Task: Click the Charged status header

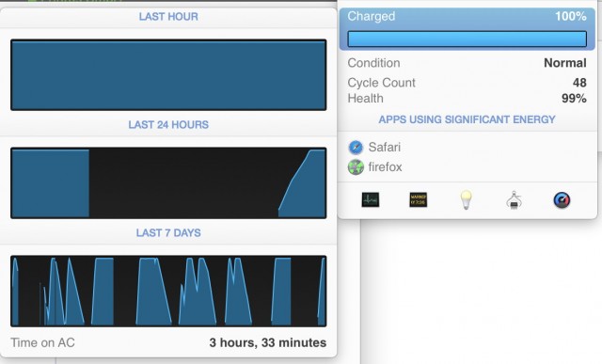Action: point(371,16)
